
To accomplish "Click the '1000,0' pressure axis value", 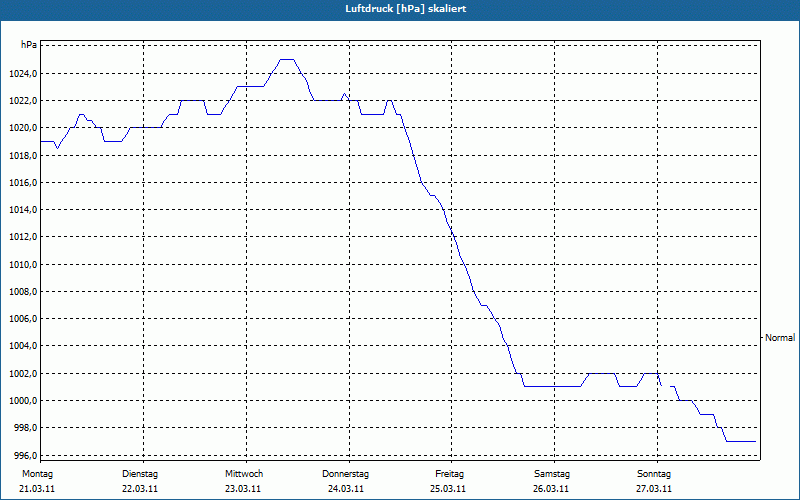I will pos(23,401).
